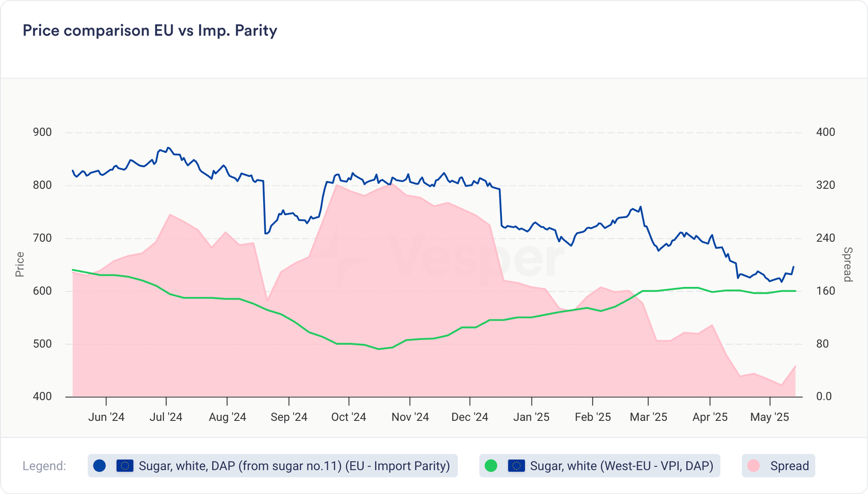The height and width of the screenshot is (494, 868).
Task: Click the Jan '25 x-axis label
Action: click(531, 417)
